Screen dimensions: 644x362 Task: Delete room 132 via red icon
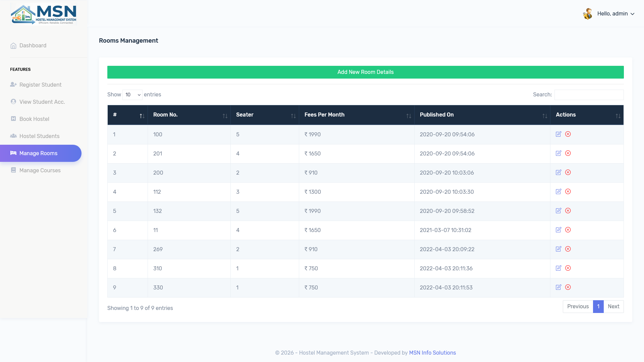(568, 211)
